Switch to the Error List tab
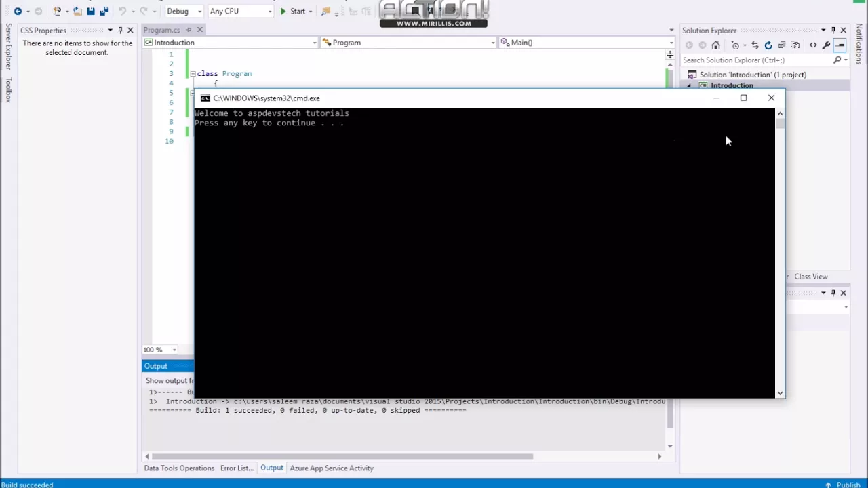The image size is (868, 488). click(x=237, y=468)
